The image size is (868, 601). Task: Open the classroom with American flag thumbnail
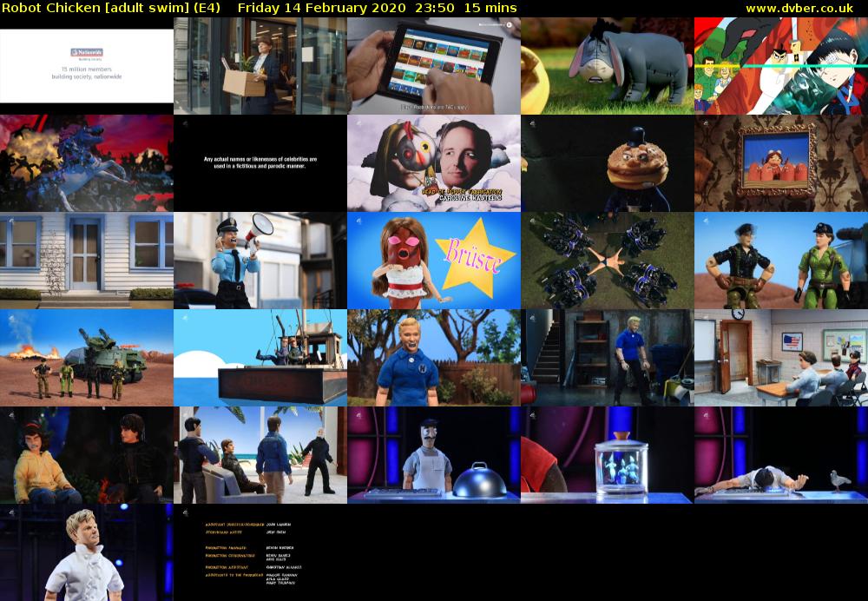tap(781, 358)
